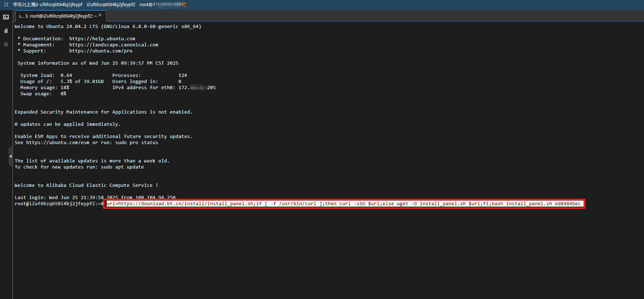This screenshot has height=299, width=644.
Task: Open the https://ubuntu.com/esm link
Action: click(x=58, y=142)
